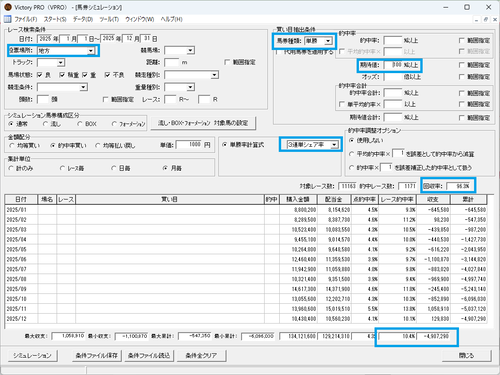Expand the 重量種別 dropdown
This screenshot has width=500, height=375.
tap(190, 87)
